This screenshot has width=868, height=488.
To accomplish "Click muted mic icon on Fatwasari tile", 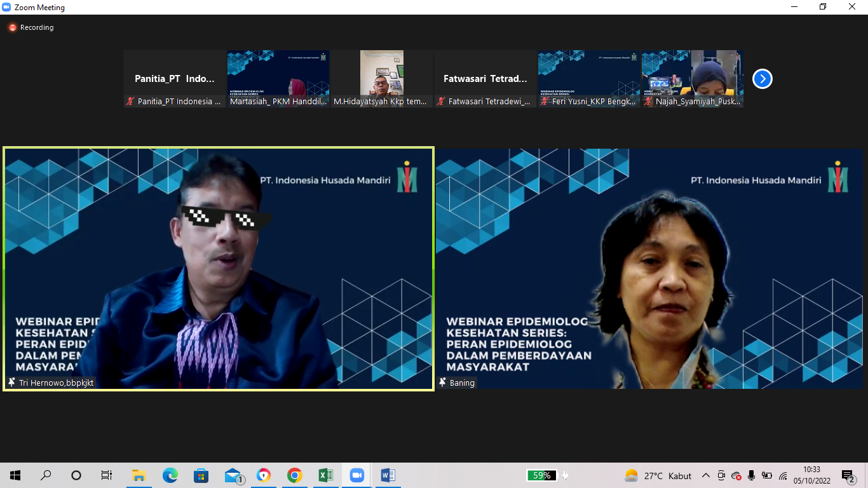I will click(x=441, y=101).
